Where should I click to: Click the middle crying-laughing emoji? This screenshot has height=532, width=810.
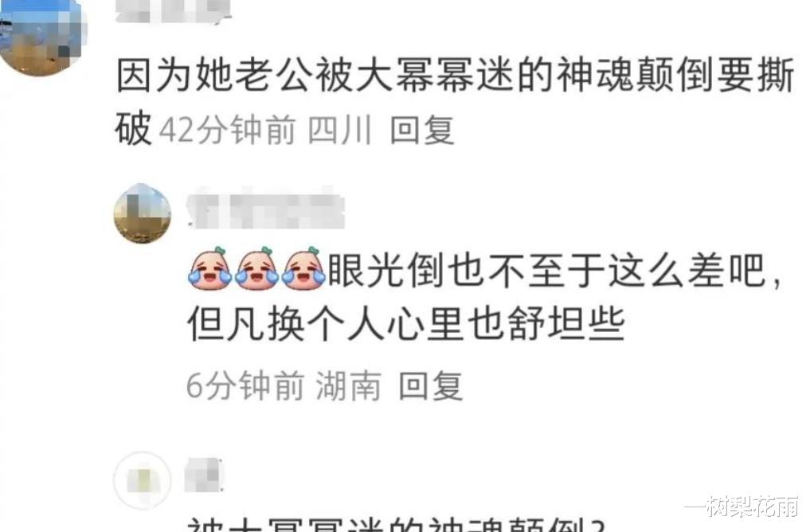(x=256, y=268)
